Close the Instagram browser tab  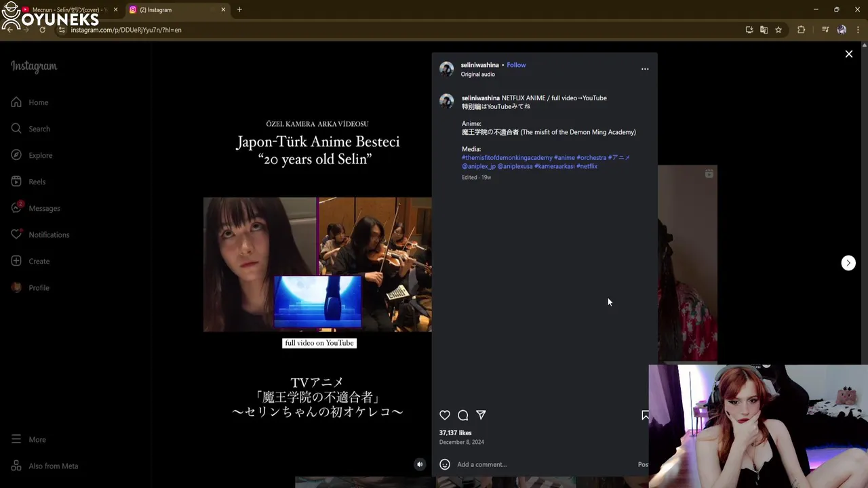(224, 9)
